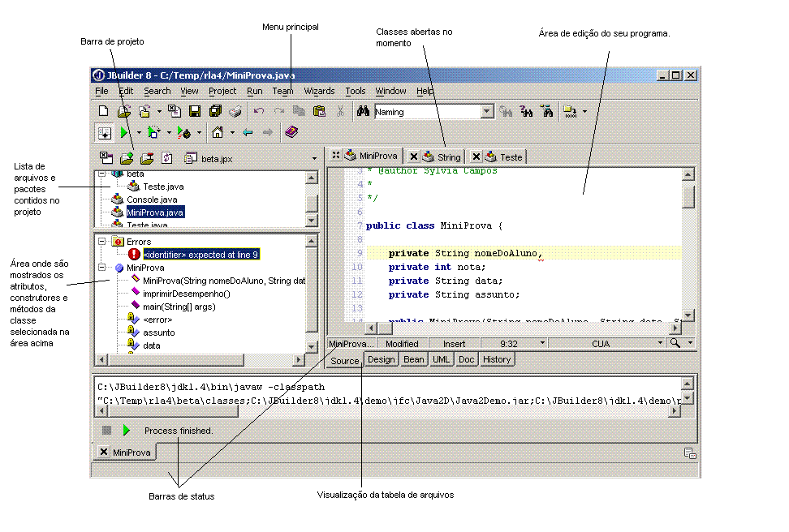Screen dimensions: 789x532
Task: Switch to the Bean tab
Action: (414, 359)
